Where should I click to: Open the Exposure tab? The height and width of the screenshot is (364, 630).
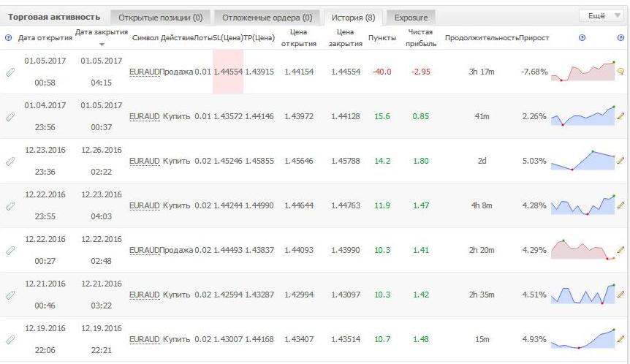411,18
